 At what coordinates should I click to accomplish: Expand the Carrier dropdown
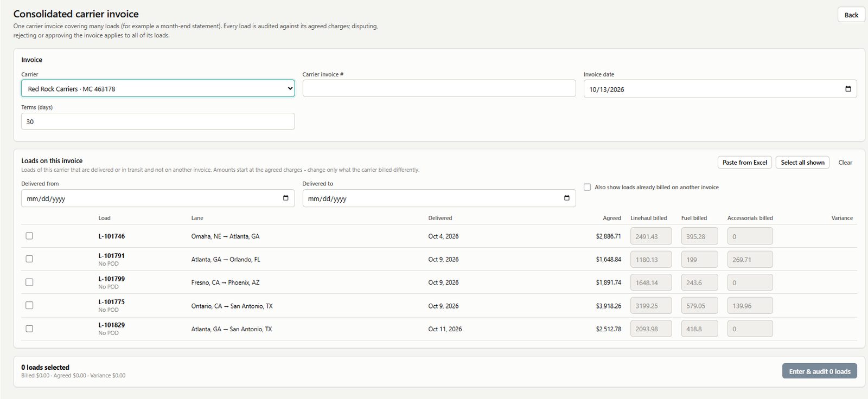click(158, 88)
